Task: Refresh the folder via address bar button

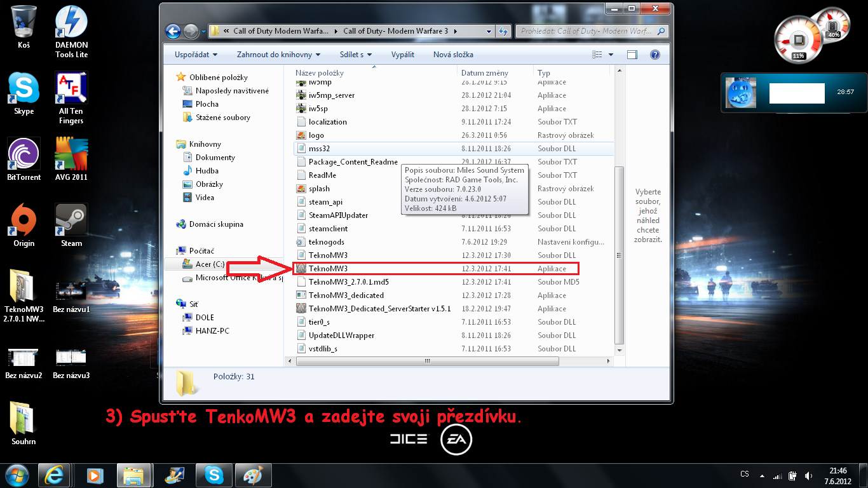Action: click(x=503, y=31)
